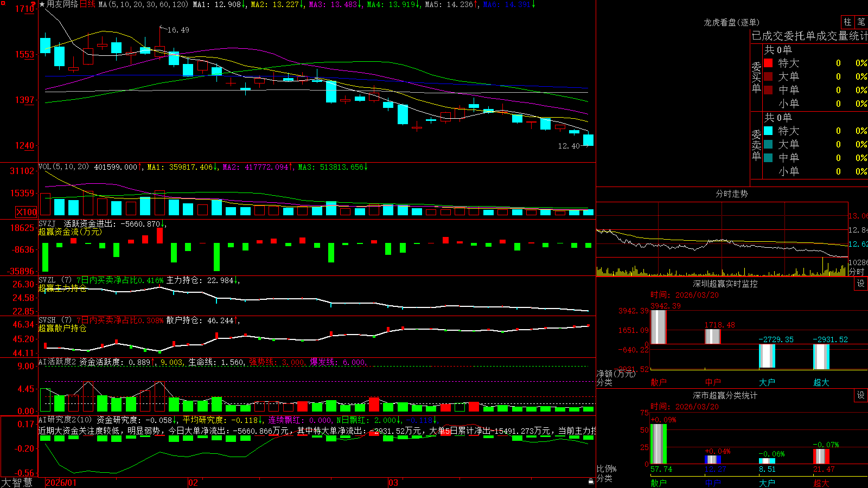
Task: Click the SVZL (7) indicator label
Action: coord(55,280)
